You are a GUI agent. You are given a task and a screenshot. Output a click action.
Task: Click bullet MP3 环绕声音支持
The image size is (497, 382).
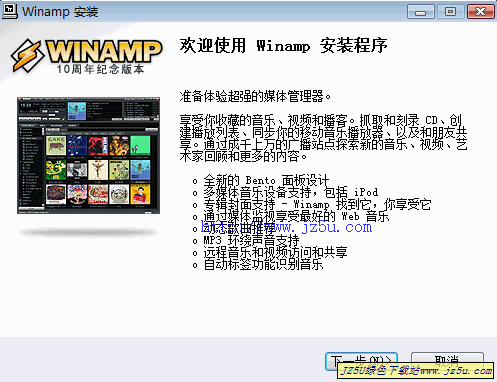point(251,240)
